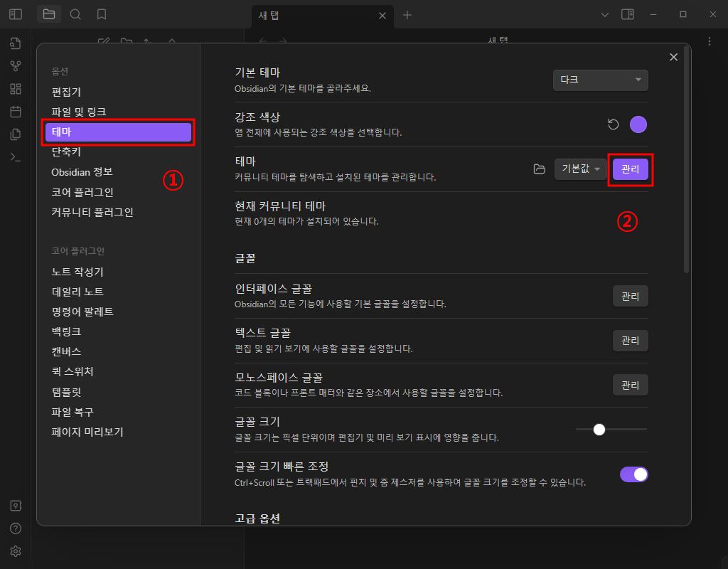Open templates icon in ribbon
Screen dimensions: 728x569
click(16, 134)
